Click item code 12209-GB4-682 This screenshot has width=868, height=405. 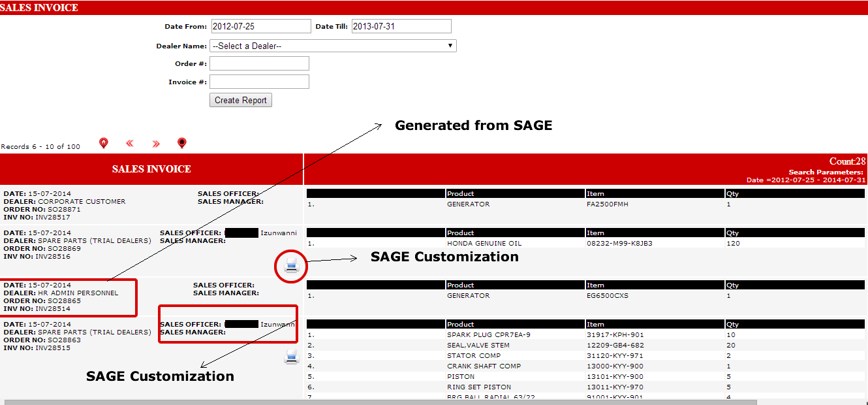(x=615, y=345)
